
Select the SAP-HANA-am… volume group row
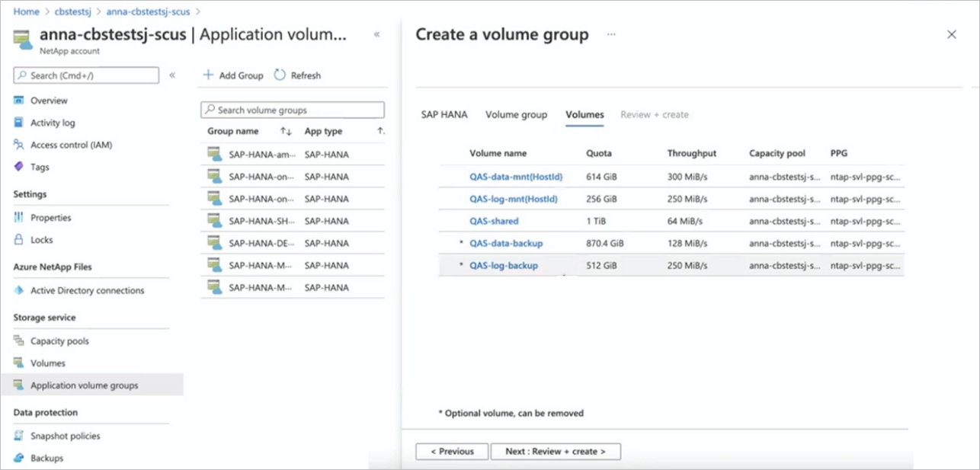[x=293, y=154]
